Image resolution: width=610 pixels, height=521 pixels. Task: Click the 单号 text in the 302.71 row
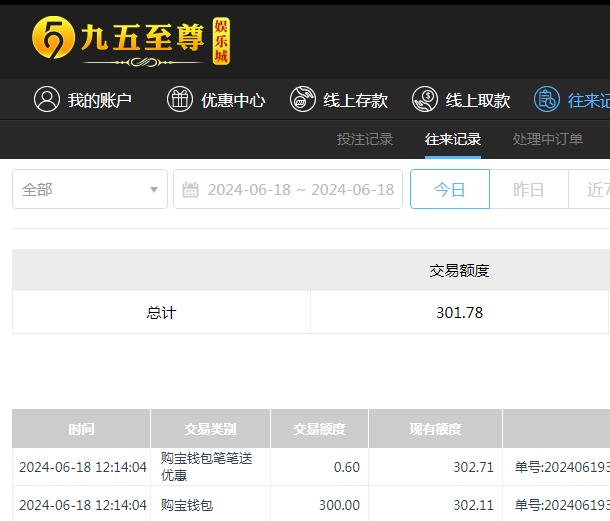click(562, 467)
